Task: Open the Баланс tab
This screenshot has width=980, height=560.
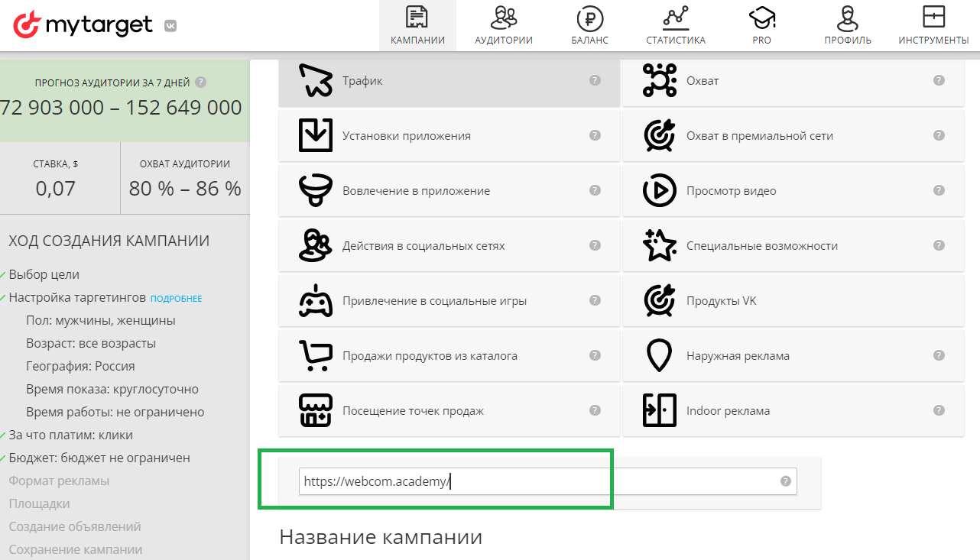Action: [590, 26]
